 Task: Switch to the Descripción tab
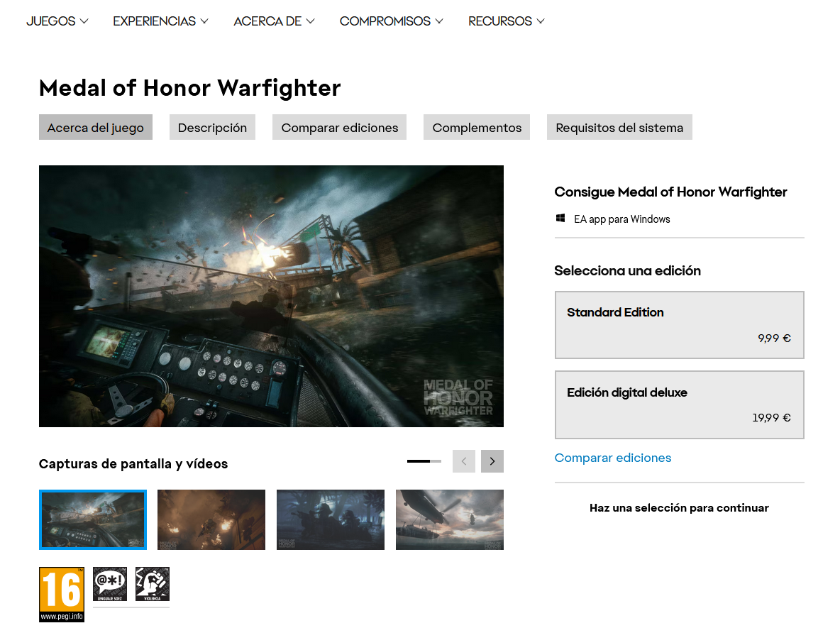pos(212,128)
